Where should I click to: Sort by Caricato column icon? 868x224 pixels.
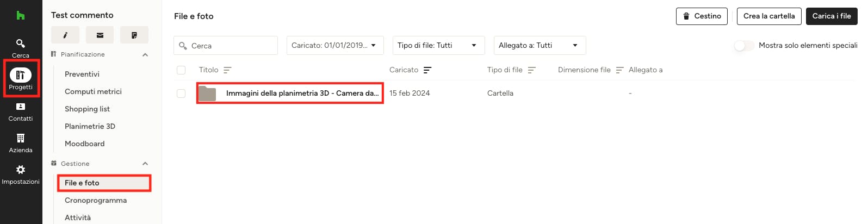[x=427, y=70]
